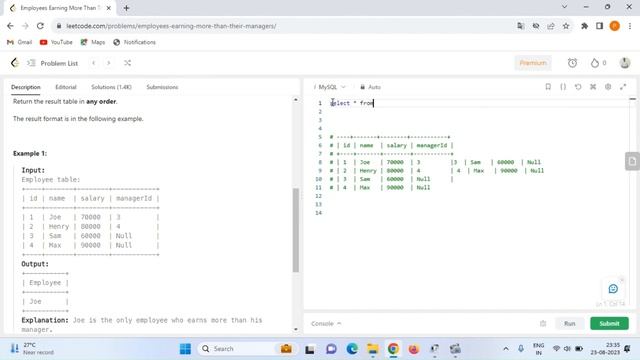
Task: Pick a random problem shuffle icon
Action: click(127, 63)
